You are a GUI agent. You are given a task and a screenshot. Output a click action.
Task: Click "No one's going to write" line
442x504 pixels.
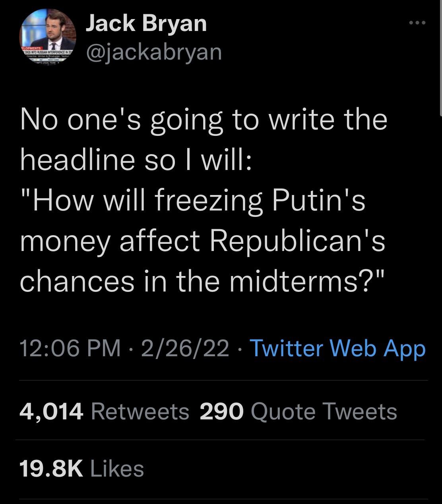click(x=159, y=120)
